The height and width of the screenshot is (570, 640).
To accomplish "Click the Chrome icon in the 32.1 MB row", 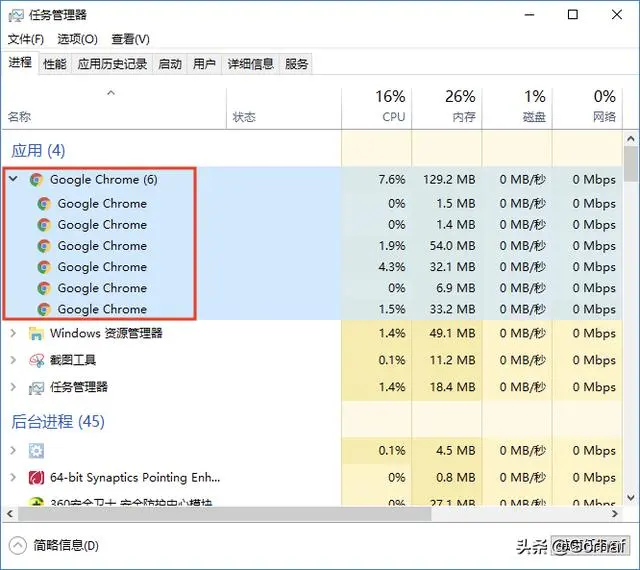I will click(x=44, y=267).
